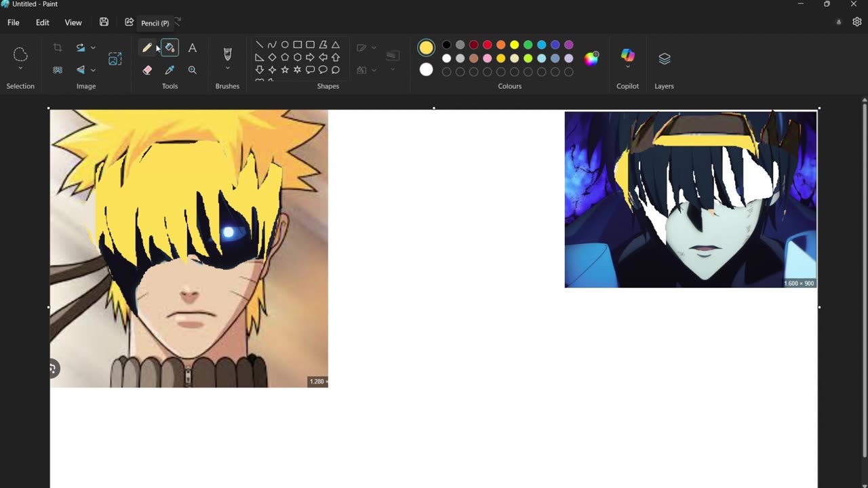Pick the orange colour swatch
This screenshot has width=868, height=488.
500,45
